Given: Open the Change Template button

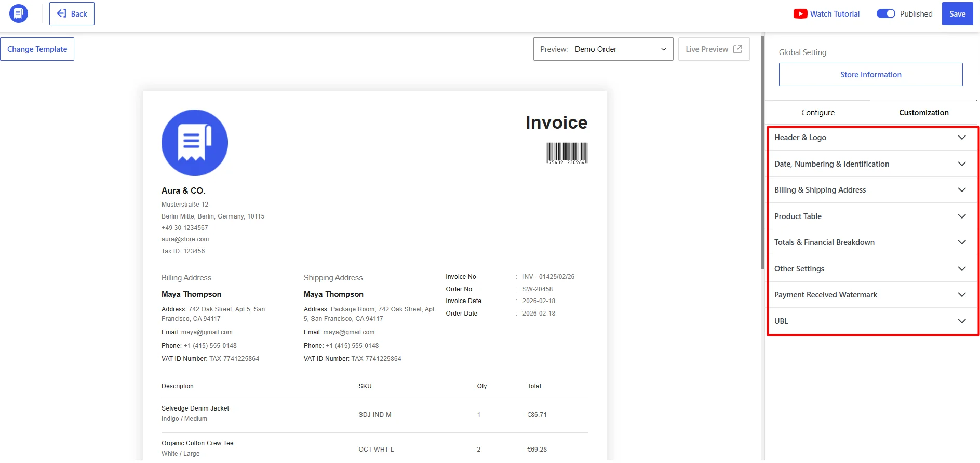Looking at the screenshot, I should (37, 49).
